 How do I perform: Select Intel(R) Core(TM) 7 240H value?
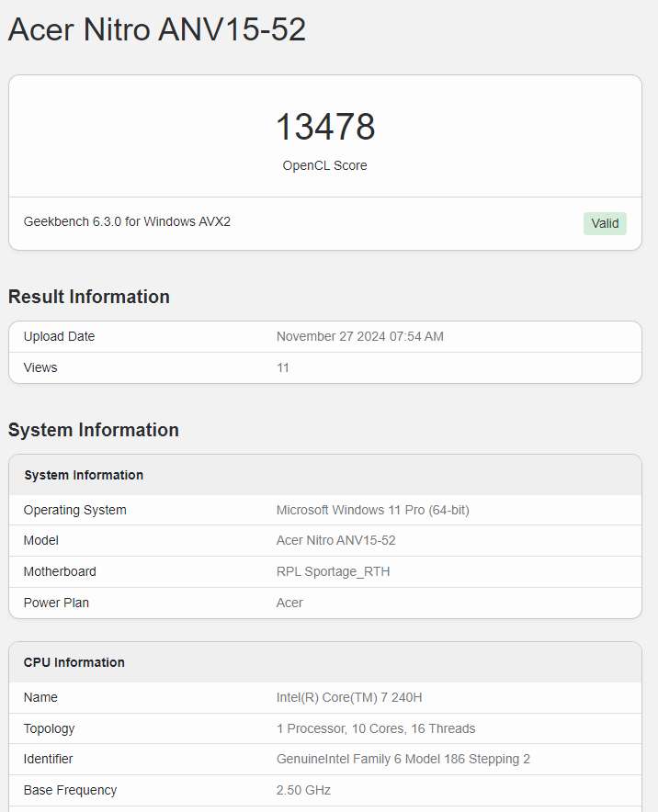click(x=349, y=697)
